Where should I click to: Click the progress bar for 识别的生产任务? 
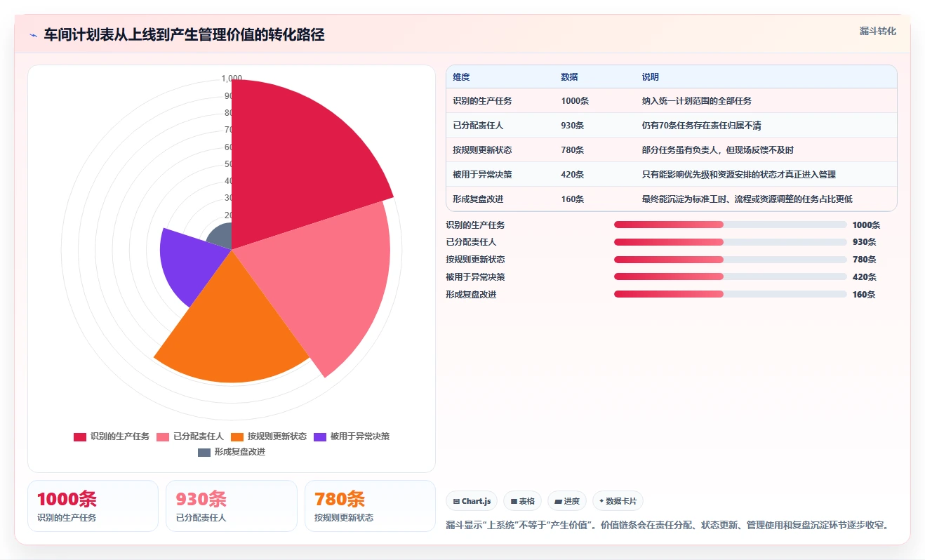[730, 225]
